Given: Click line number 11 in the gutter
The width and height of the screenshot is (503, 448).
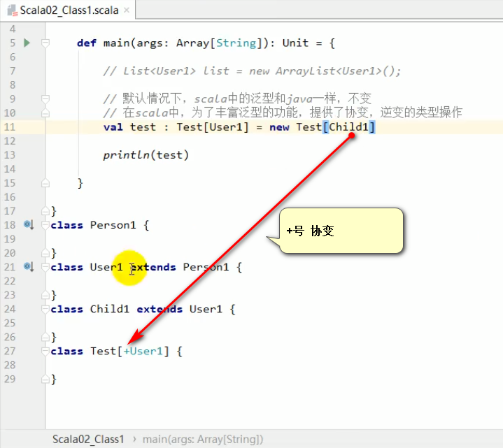Looking at the screenshot, I should click(10, 127).
